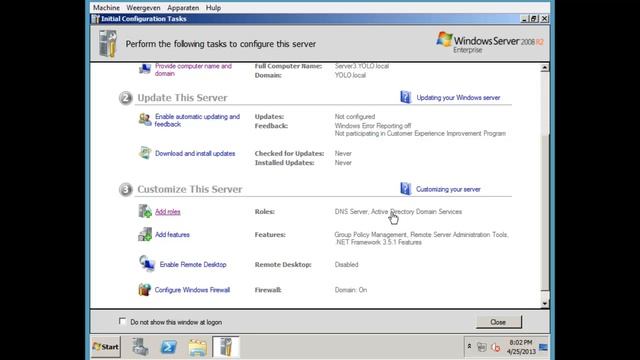640x360 pixels.
Task: Click Enable Remote Desktop link
Action: click(x=193, y=264)
